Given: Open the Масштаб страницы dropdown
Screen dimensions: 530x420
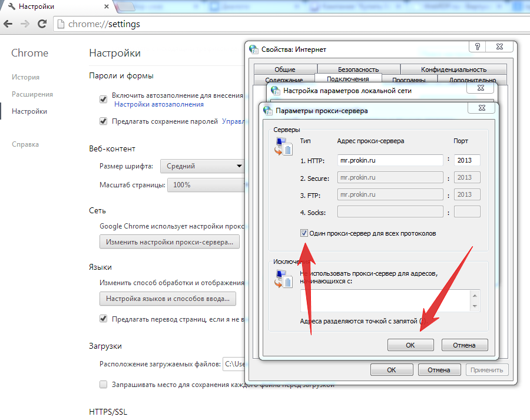Looking at the screenshot, I should click(x=206, y=185).
